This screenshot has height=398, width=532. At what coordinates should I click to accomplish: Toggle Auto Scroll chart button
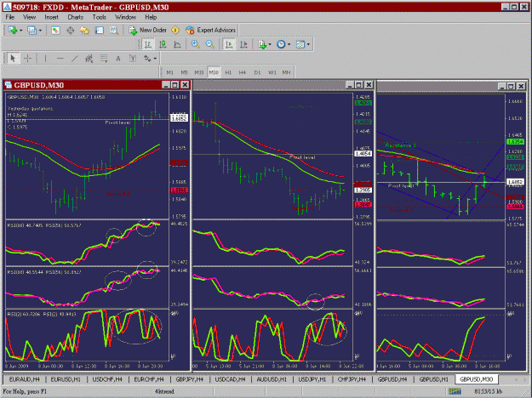click(x=229, y=44)
